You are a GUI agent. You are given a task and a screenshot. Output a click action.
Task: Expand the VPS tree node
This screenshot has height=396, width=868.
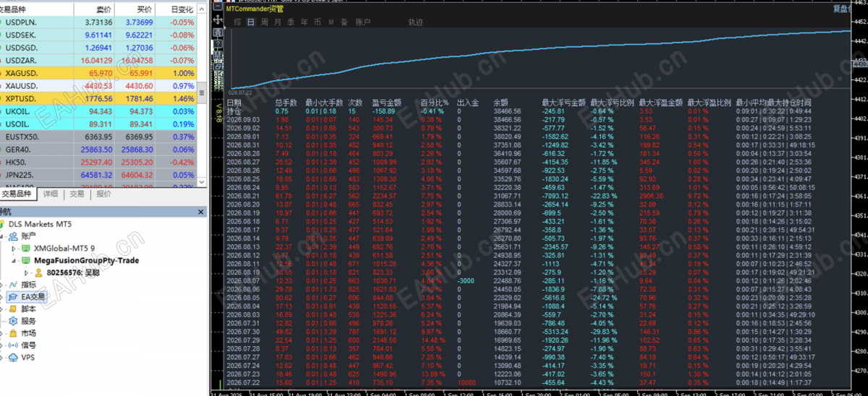pos(2,358)
